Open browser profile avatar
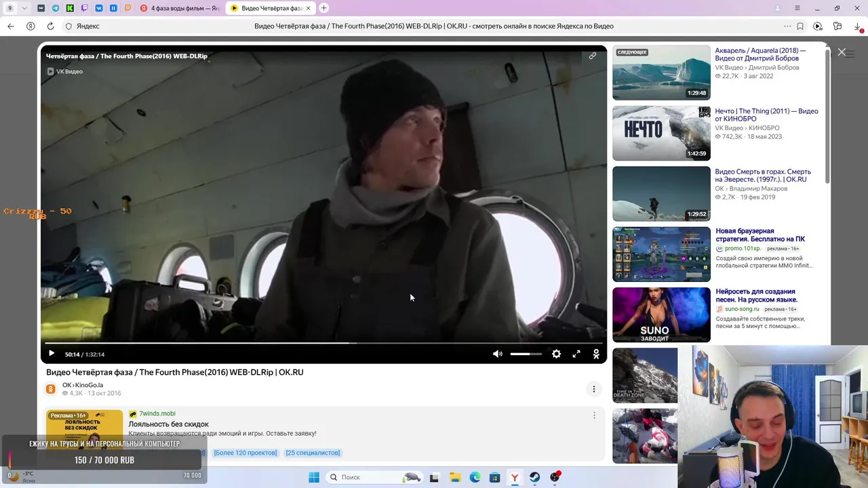The width and height of the screenshot is (868, 488). pos(778,8)
